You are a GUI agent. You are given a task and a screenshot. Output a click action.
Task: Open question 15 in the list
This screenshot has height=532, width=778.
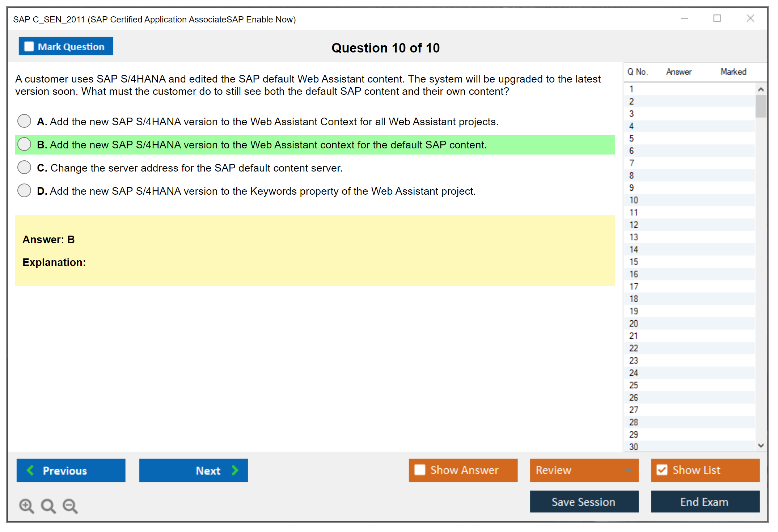pos(634,262)
